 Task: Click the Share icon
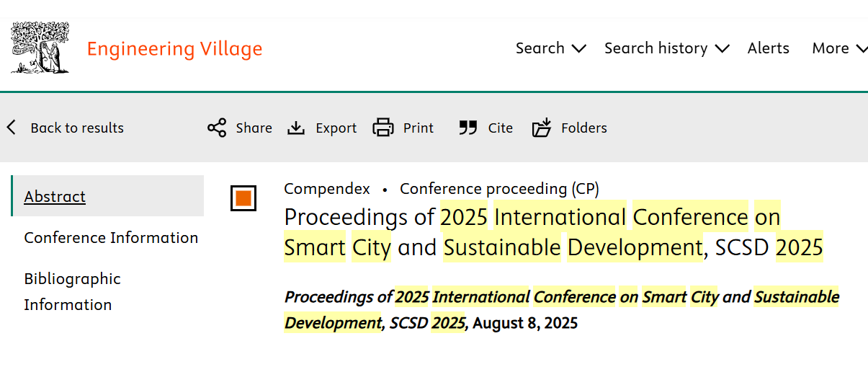[217, 128]
